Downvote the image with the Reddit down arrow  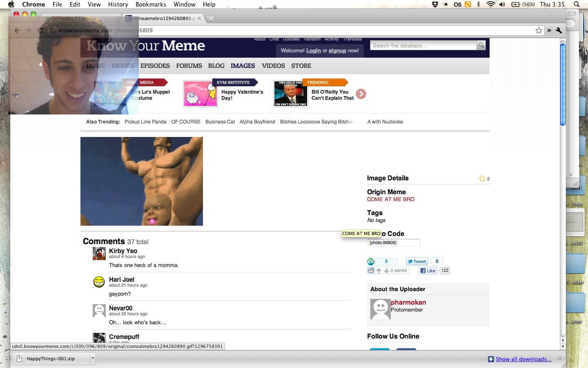click(386, 271)
